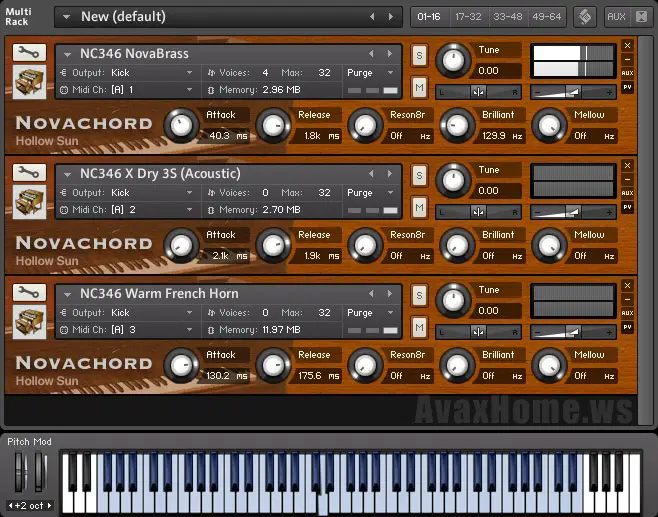Go to previous NovaBrass preset arrow
Viewport: 658px width, 517px height.
coord(371,54)
